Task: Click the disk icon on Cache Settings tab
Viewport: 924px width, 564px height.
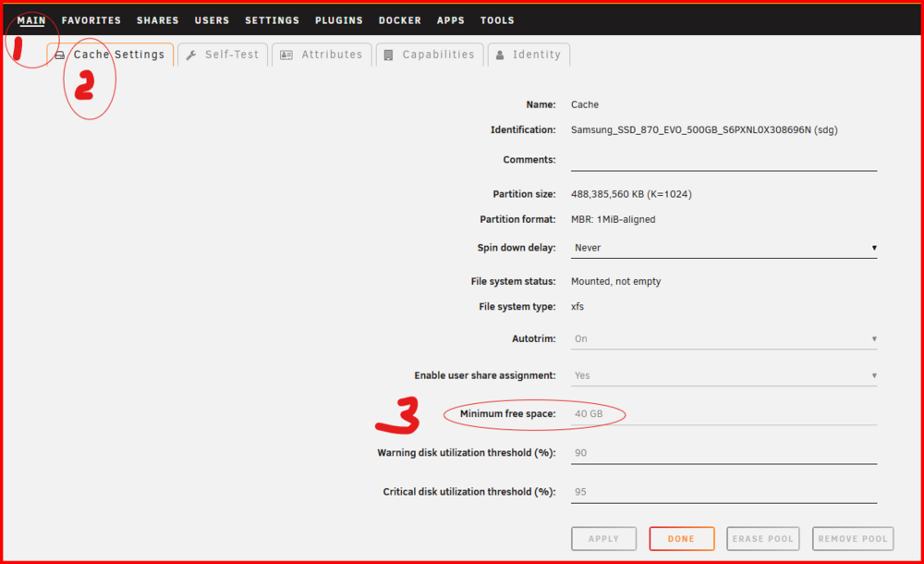Action: point(59,55)
